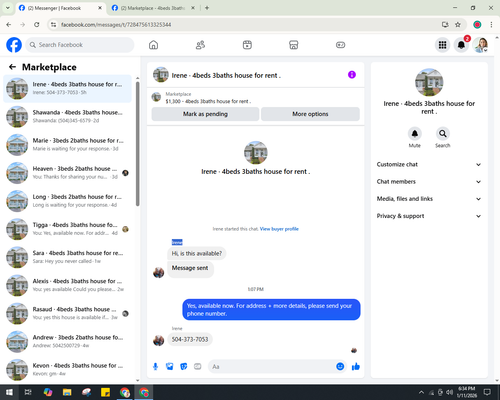Viewport: 500px width, 400px height.
Task: Open Kevon's 4beds 3baths conversation
Action: point(67,369)
